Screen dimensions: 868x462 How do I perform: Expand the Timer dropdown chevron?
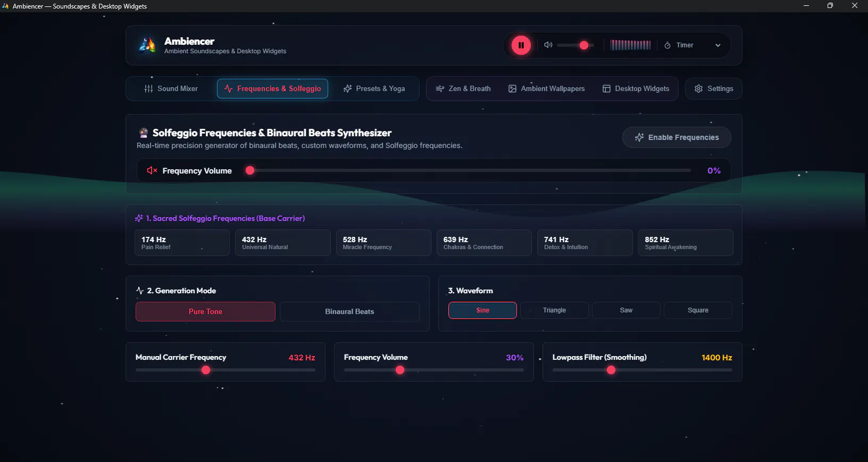pyautogui.click(x=718, y=45)
